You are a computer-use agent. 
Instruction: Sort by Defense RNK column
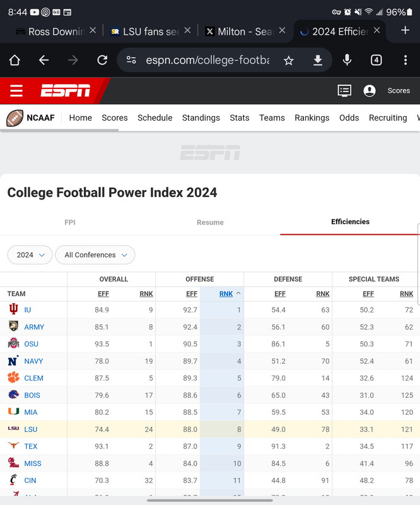point(323,294)
